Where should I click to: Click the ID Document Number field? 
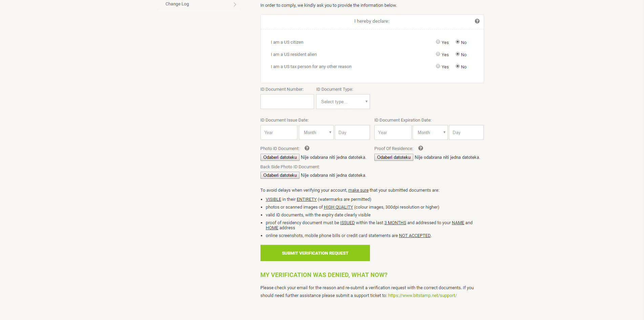tap(287, 102)
